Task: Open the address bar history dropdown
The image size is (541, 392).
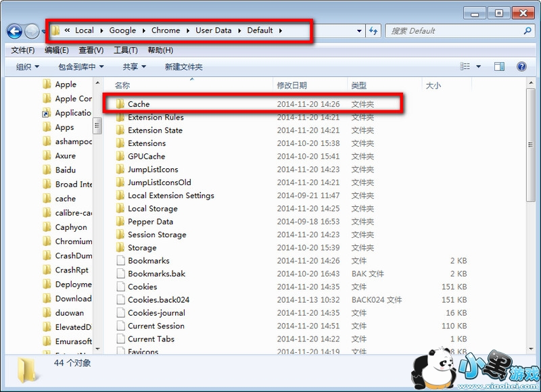Action: point(359,30)
